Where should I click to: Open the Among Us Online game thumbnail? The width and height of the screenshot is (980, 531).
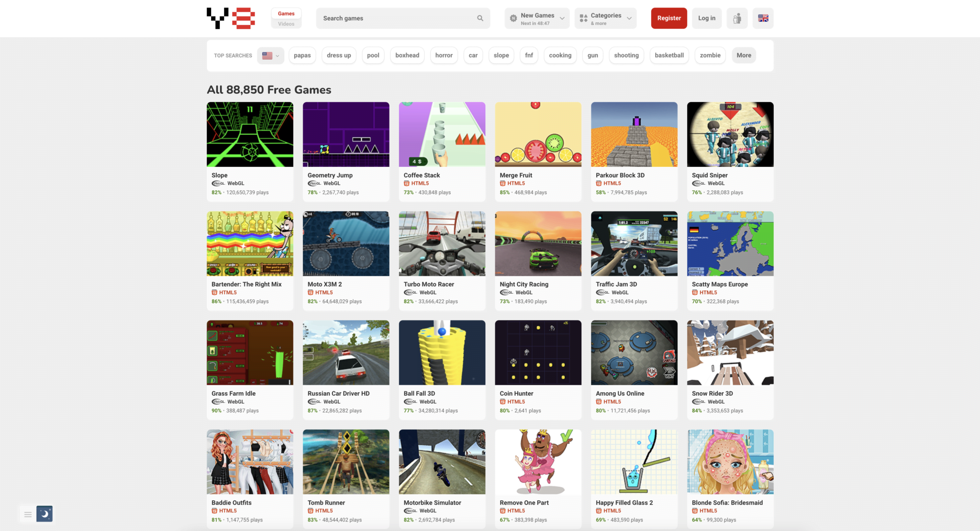tap(634, 353)
